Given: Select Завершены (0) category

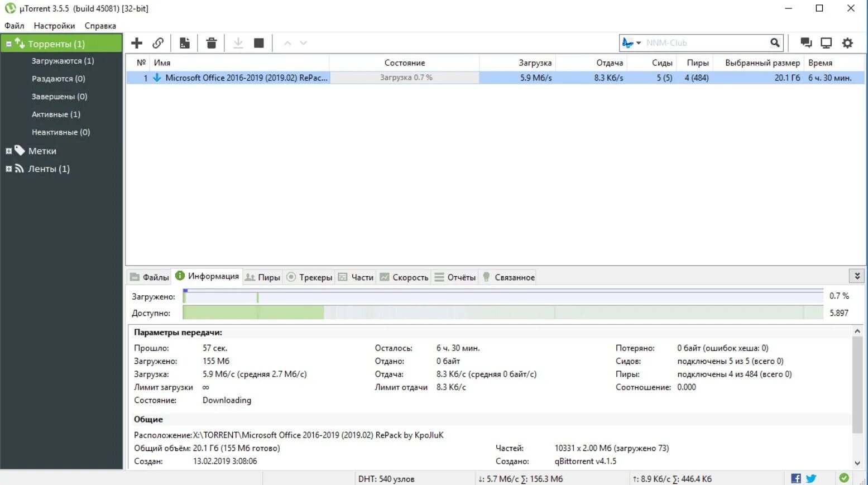Looking at the screenshot, I should point(59,97).
